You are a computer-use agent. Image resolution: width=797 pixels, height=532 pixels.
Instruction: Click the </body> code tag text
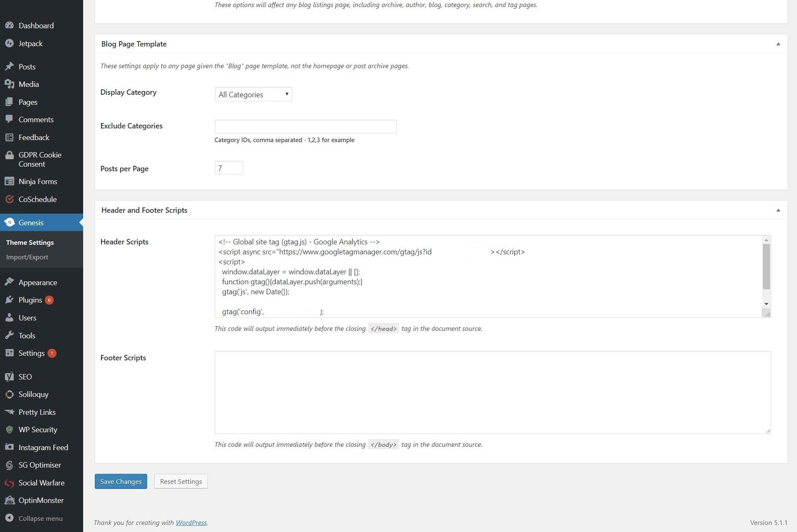pos(383,445)
